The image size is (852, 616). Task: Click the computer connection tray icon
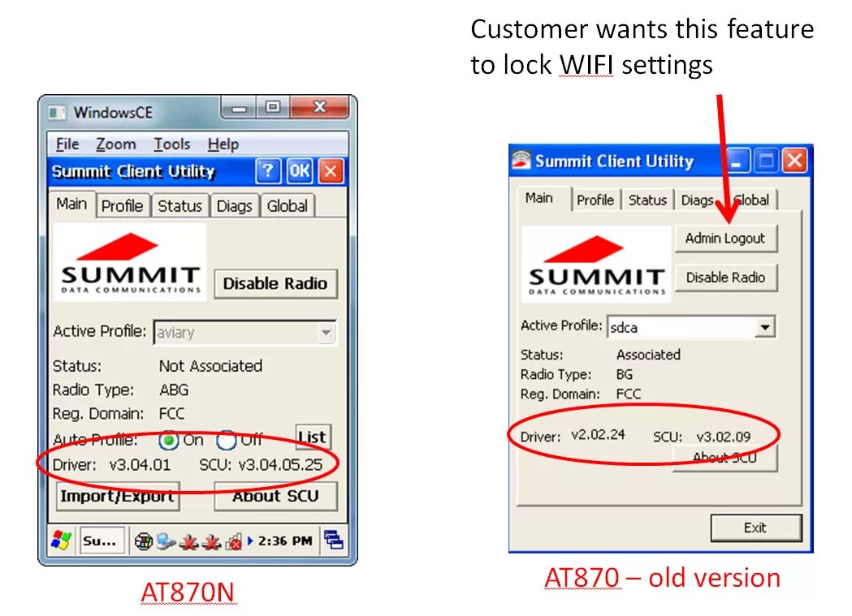[x=167, y=541]
